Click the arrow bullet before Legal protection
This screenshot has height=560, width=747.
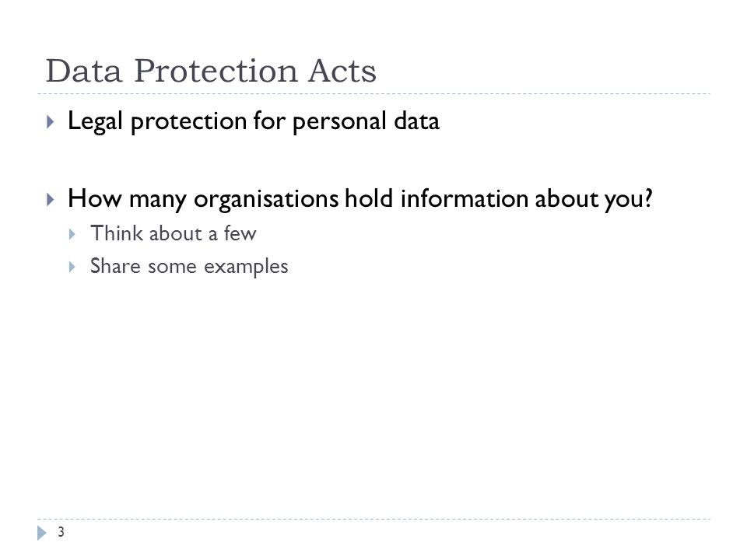[51, 122]
